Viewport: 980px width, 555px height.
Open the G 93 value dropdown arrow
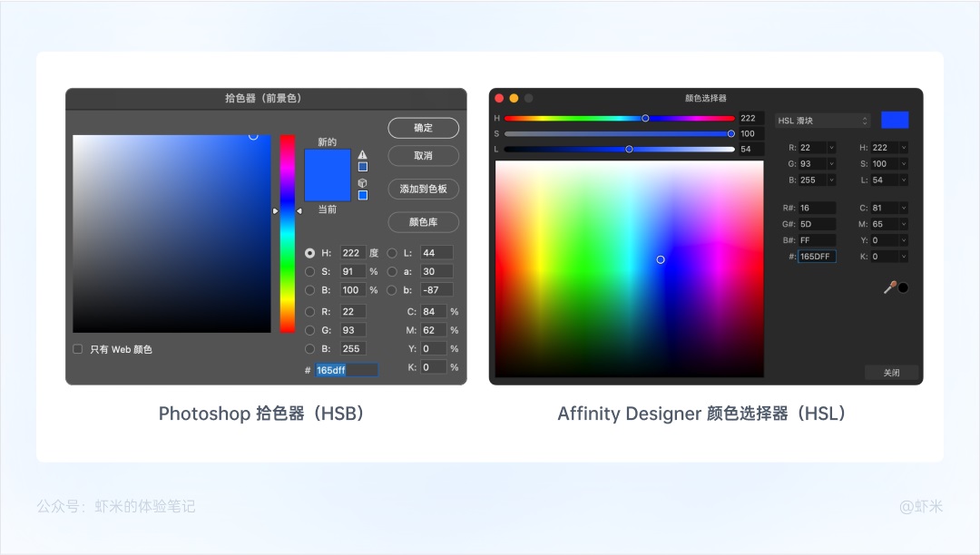(831, 163)
